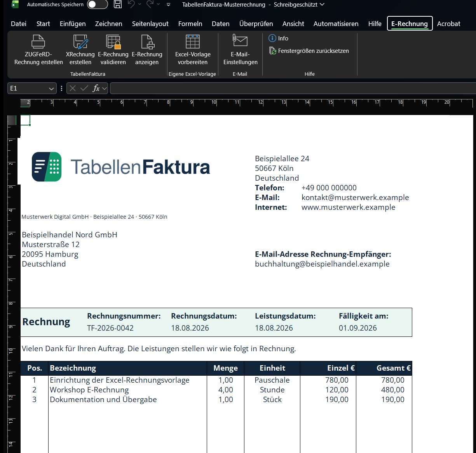
Task: Select the Beispielhandel Nord GmbH cell
Action: (70, 235)
